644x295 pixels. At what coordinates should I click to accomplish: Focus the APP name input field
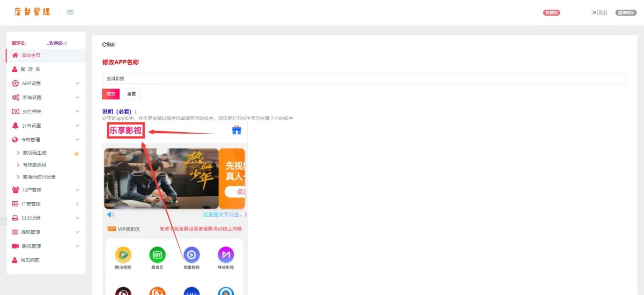[364, 79]
